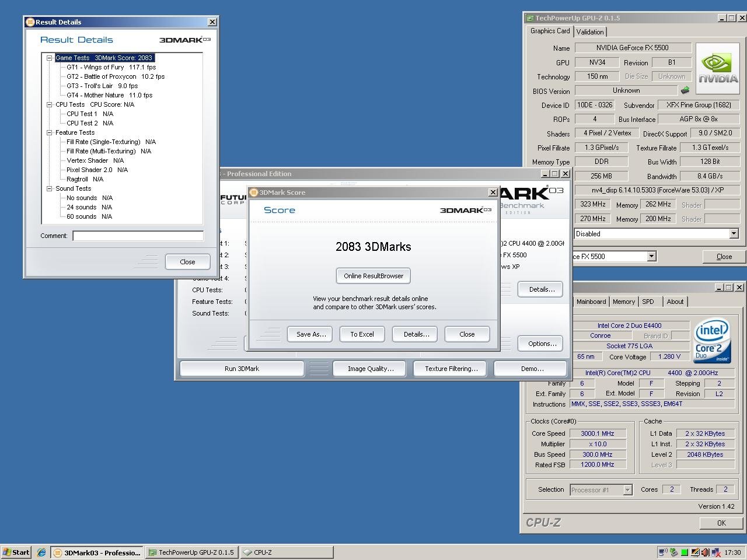Image resolution: width=747 pixels, height=560 pixels.
Task: Click the GPU-Z window title bar icon
Action: pos(530,18)
